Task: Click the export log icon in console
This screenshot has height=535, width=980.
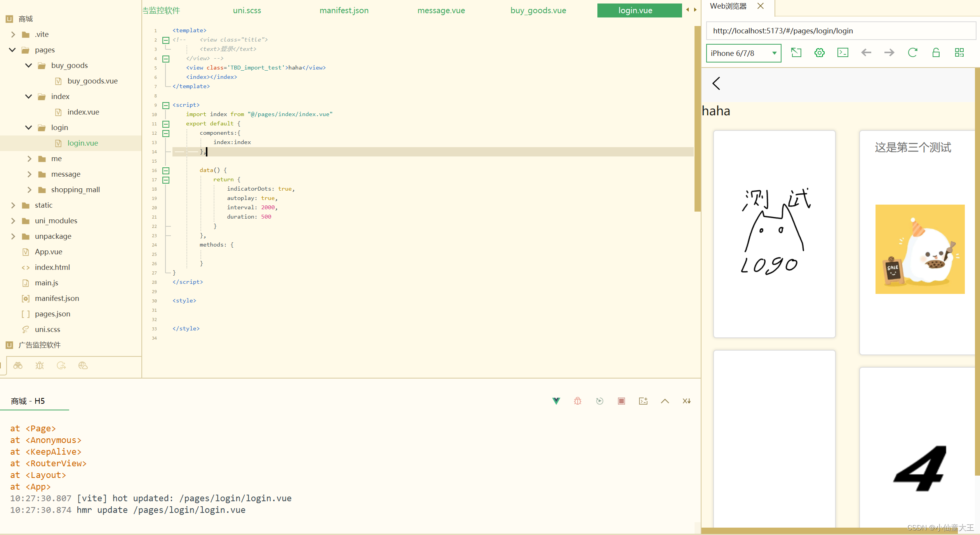Action: pos(643,401)
